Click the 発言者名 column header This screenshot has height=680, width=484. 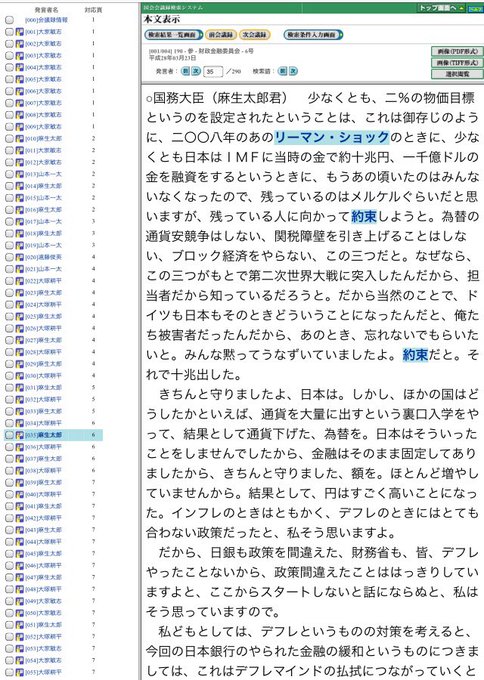46,10
